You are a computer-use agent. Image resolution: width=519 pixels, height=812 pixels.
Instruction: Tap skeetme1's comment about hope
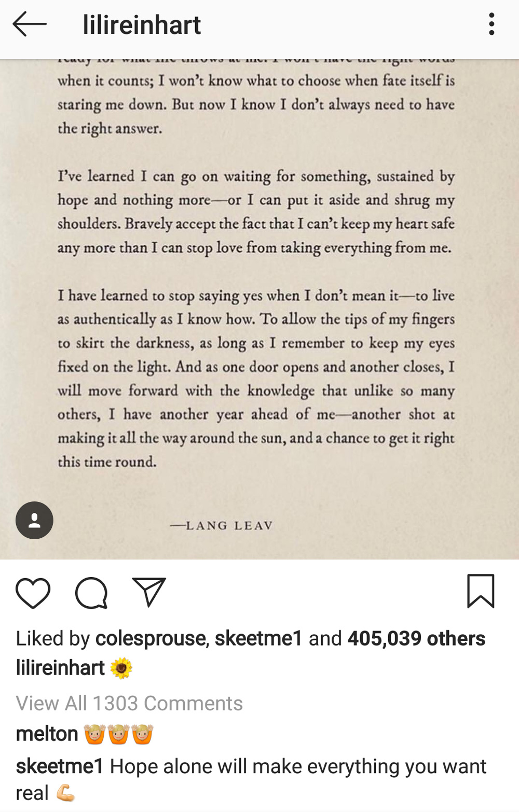pyautogui.click(x=251, y=779)
